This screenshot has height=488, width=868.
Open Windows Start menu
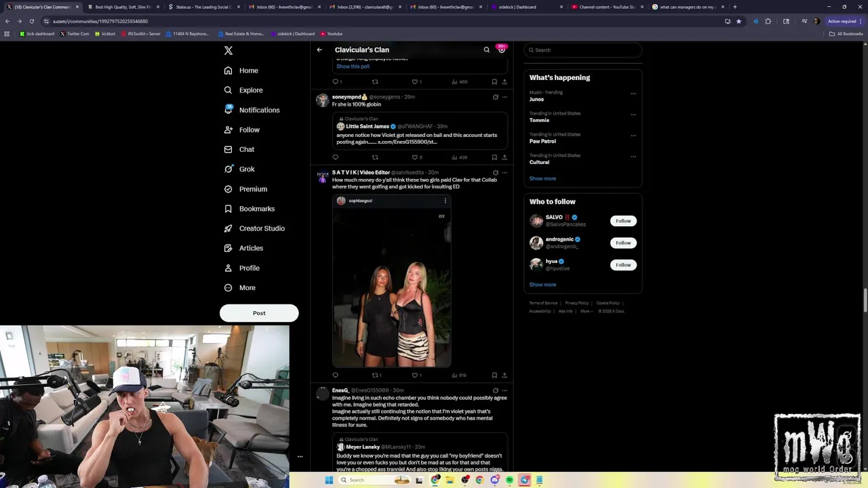point(329,480)
